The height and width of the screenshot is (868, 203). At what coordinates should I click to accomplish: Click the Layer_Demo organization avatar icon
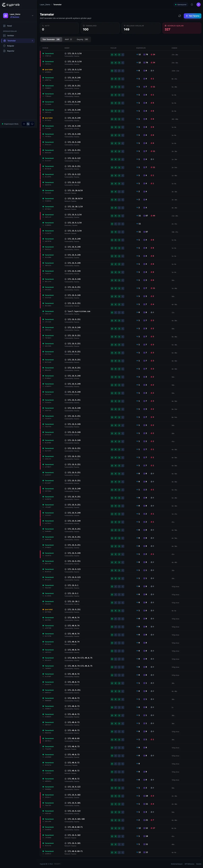[x=5, y=16]
